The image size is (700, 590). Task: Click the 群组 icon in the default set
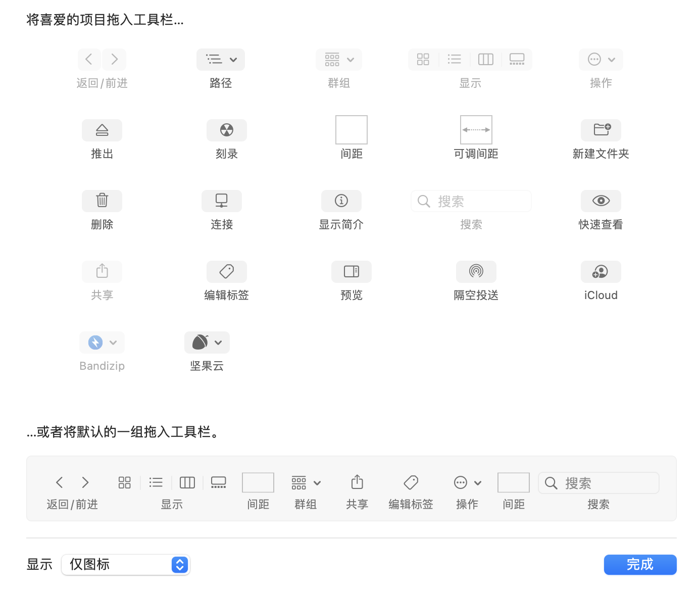point(299,483)
